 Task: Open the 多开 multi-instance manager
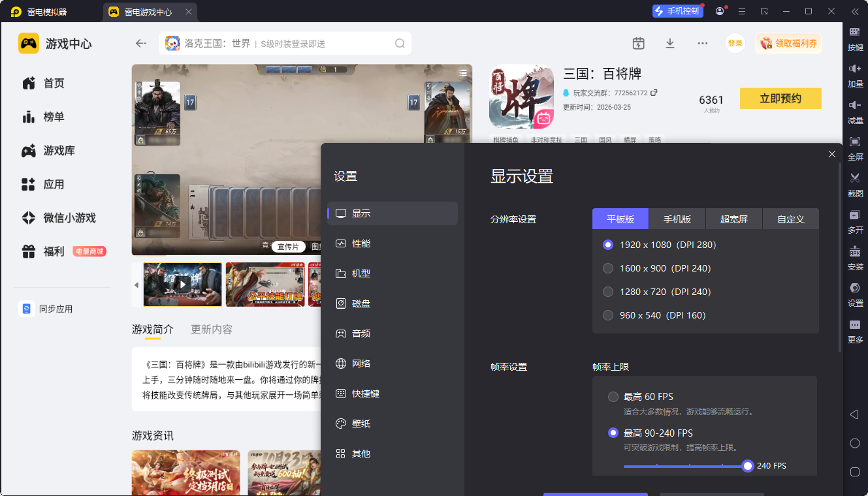855,221
